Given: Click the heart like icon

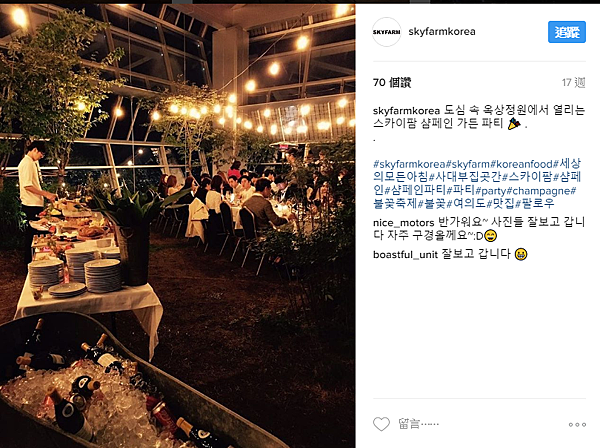Looking at the screenshot, I should point(381,424).
